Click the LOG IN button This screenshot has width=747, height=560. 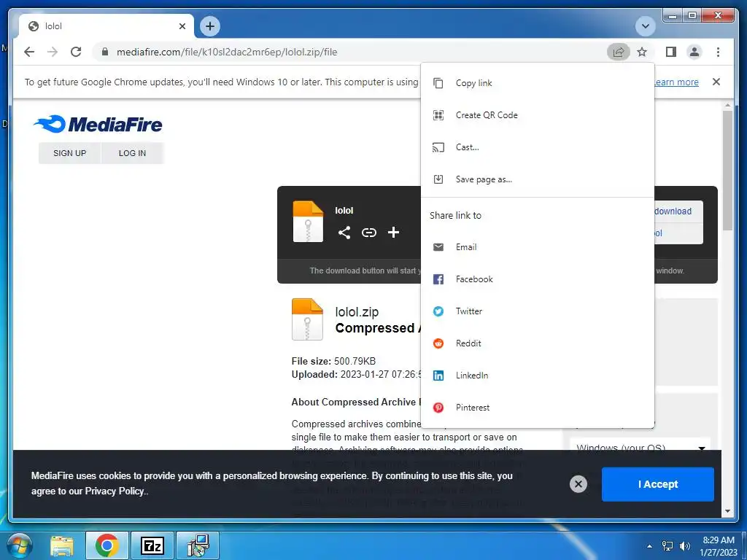pyautogui.click(x=133, y=153)
